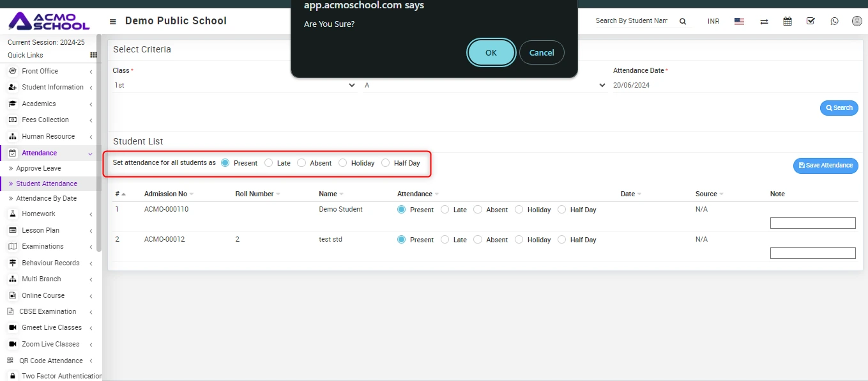Expand the Examinations sidebar menu

[43, 246]
